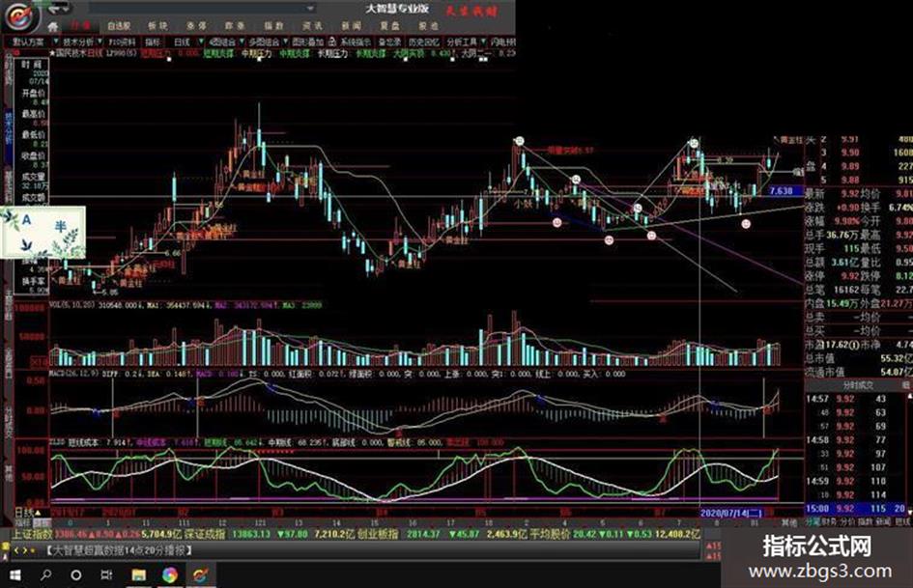Open the 指数 menu tab
913x588 pixels.
point(273,26)
